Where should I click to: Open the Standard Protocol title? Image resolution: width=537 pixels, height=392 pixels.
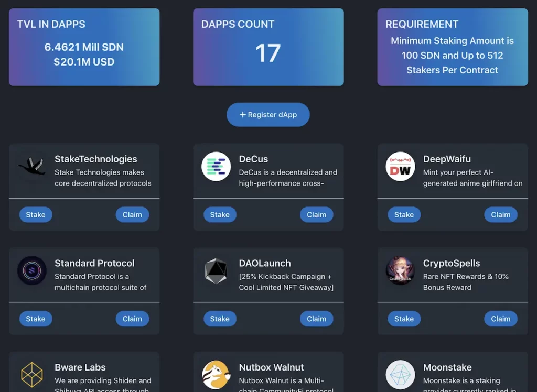[x=94, y=263]
